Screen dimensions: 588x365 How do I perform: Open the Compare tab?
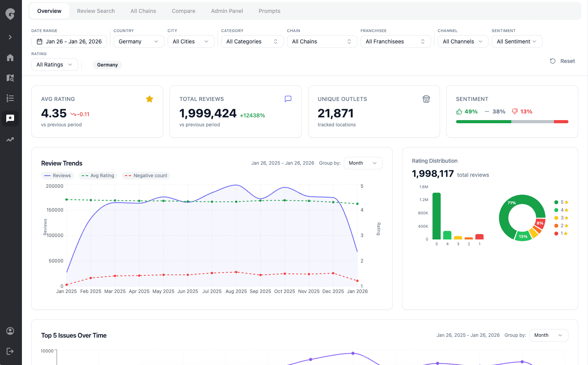(183, 11)
